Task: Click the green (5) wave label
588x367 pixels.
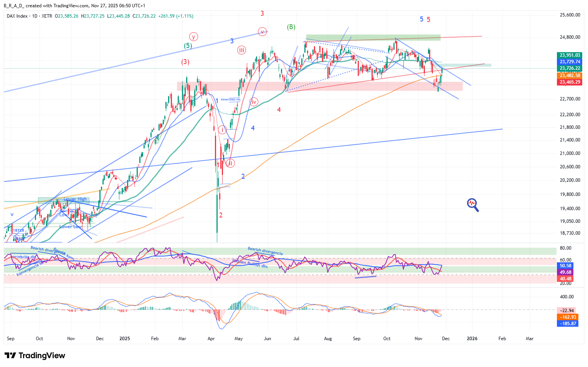Action: 187,46
